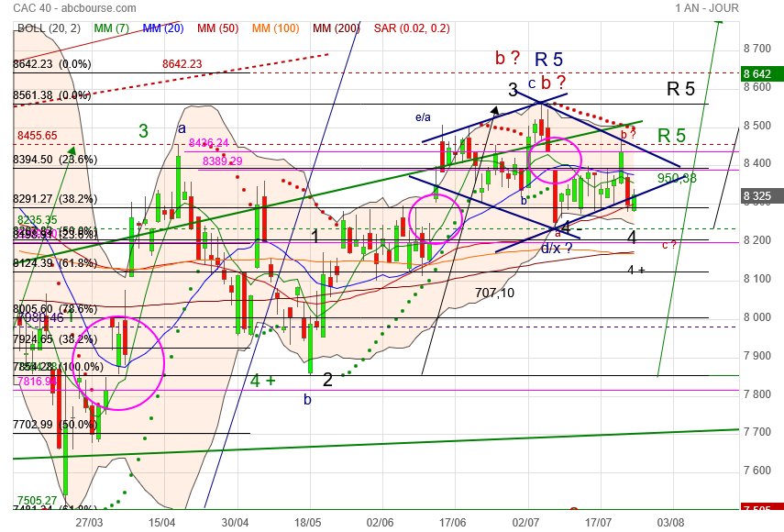Click the green '8235.35' level label
Viewport: 784px width, 532px height.
pos(37,220)
